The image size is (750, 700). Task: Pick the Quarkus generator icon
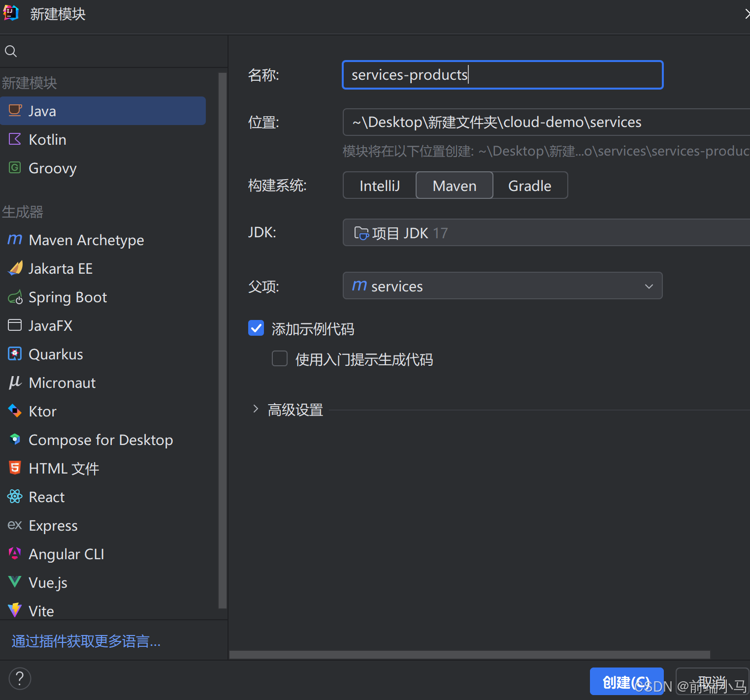point(15,353)
